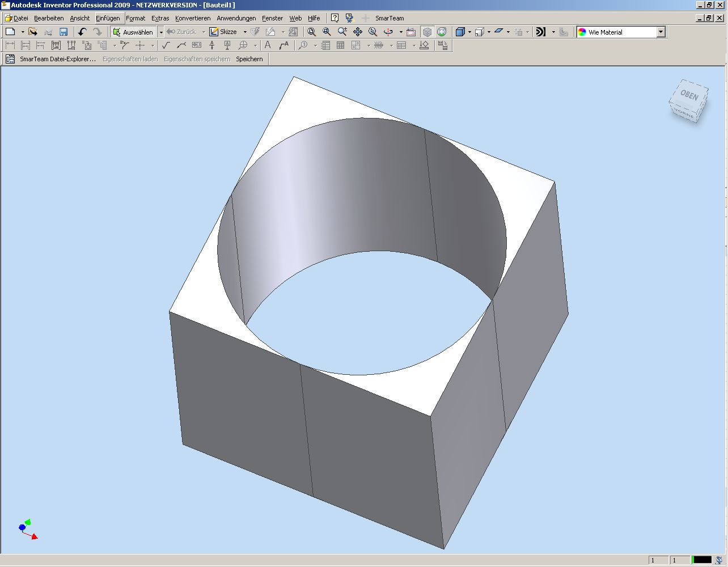Click the status bar memory usage indicator

(x=701, y=560)
